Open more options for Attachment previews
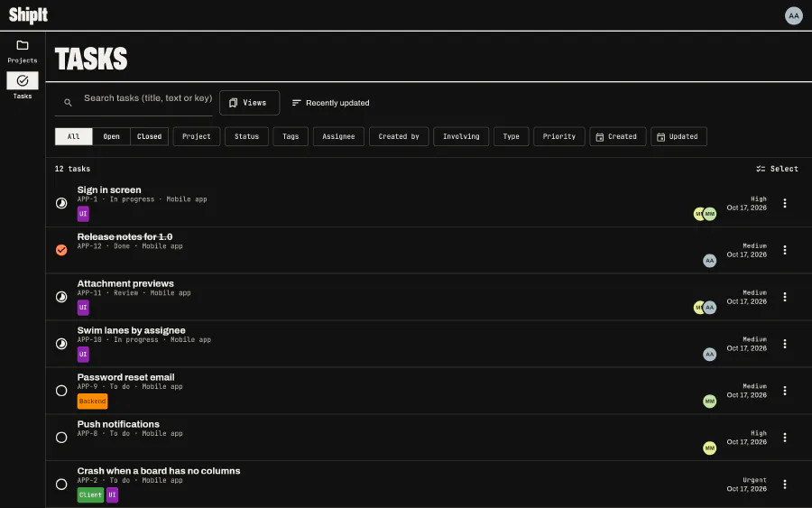Viewport: 812px width, 508px height. pyautogui.click(x=785, y=297)
